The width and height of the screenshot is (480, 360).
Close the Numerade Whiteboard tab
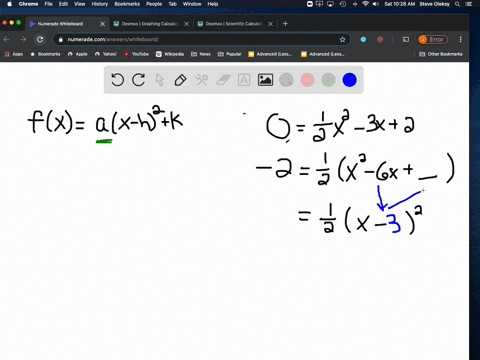click(x=103, y=24)
